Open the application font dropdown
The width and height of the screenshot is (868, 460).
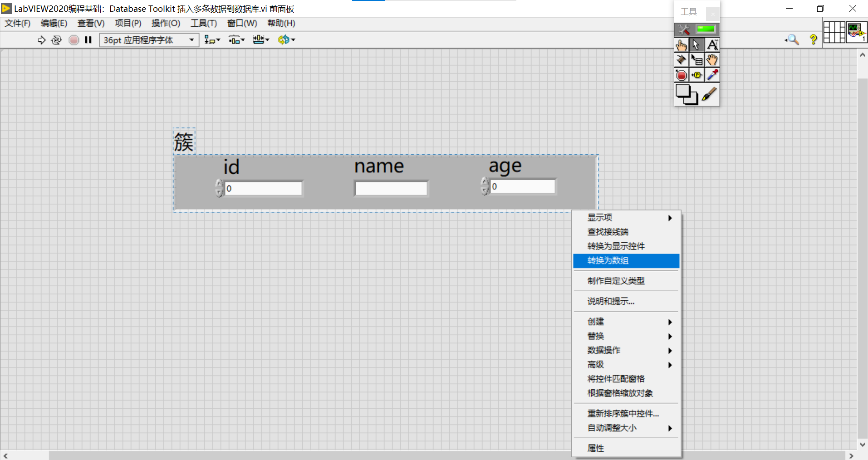tap(192, 40)
